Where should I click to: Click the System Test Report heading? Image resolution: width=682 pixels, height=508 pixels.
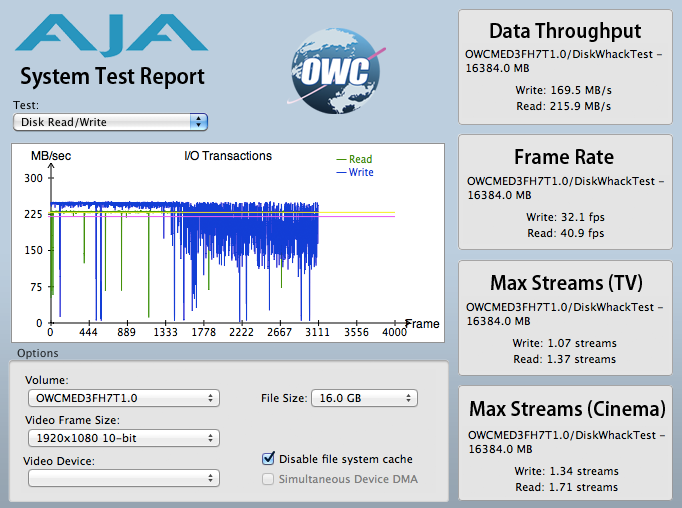click(112, 77)
